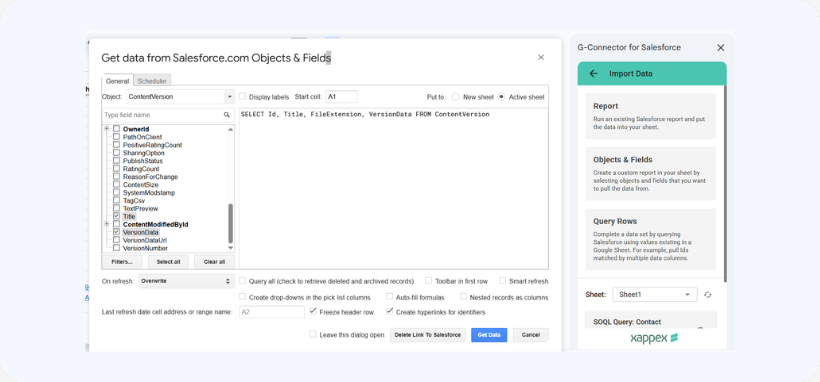The height and width of the screenshot is (382, 820).
Task: Check the OwnerId field checkbox
Action: 117,129
